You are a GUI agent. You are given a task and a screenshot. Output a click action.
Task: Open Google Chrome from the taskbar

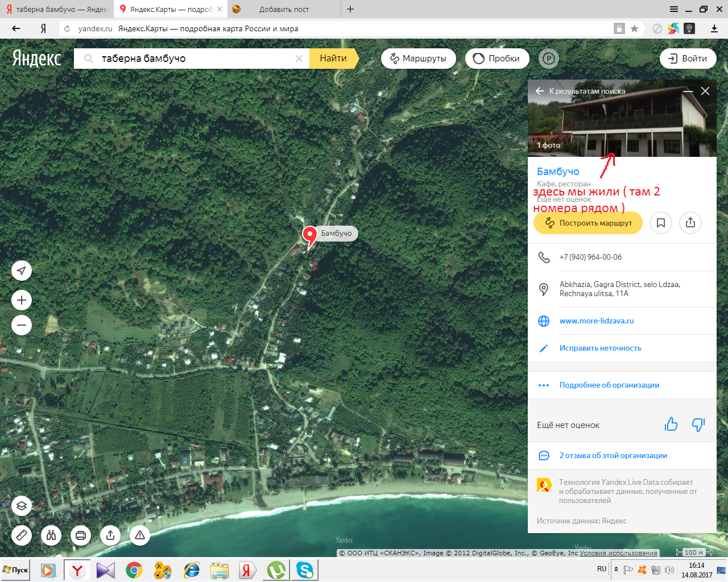point(134,569)
